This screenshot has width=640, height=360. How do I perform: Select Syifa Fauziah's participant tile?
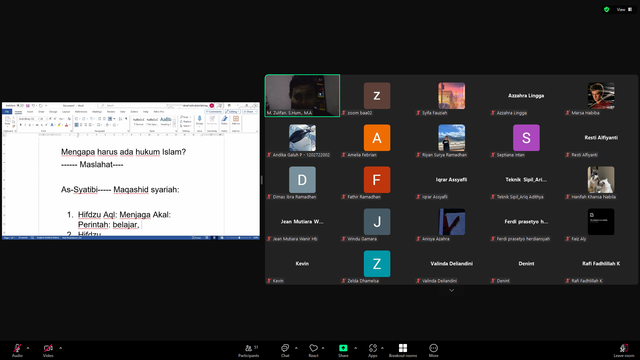[x=451, y=96]
